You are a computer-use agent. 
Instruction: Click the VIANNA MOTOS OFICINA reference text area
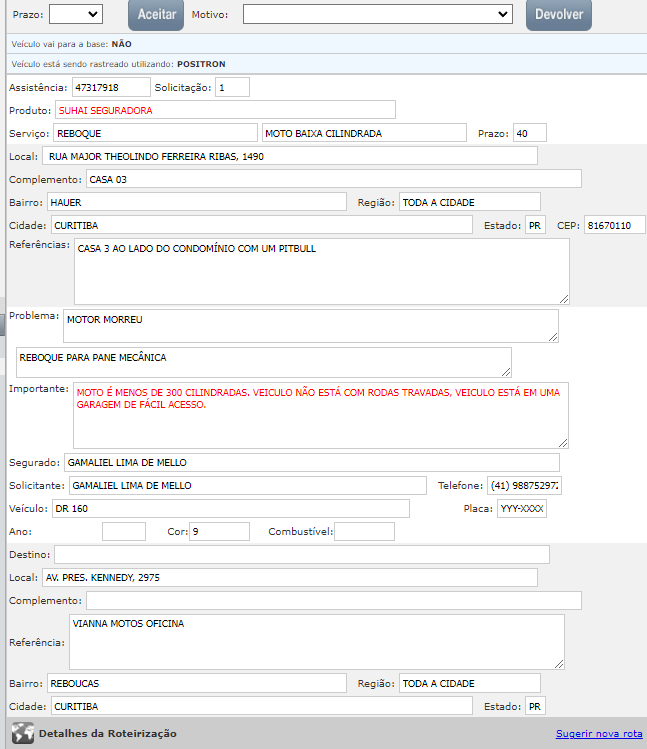tap(316, 641)
